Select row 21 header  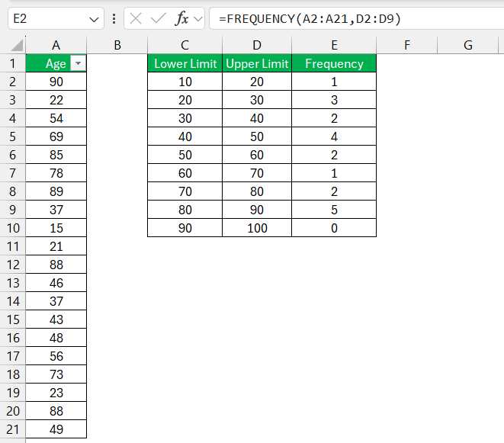(12, 429)
